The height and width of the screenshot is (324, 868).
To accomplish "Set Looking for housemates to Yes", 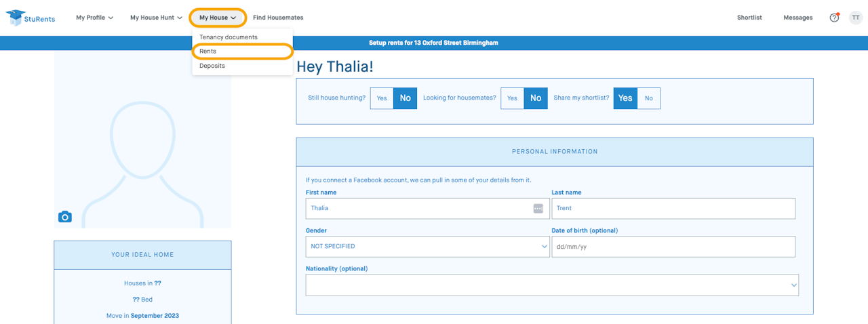I will (x=512, y=98).
